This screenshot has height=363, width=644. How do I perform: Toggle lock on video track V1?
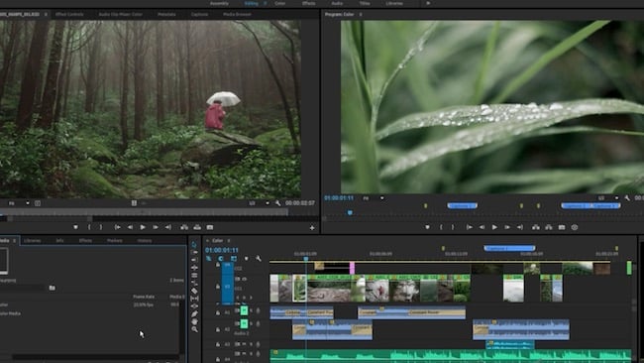(218, 287)
